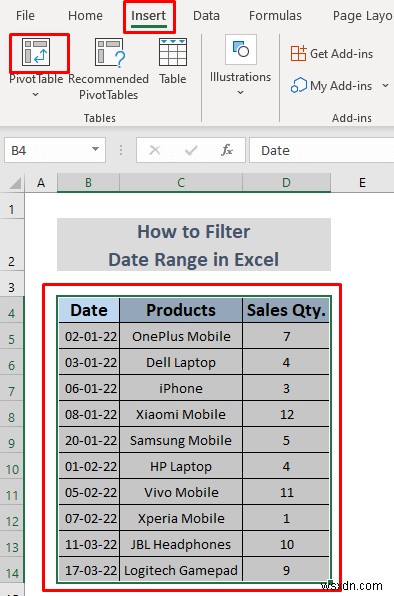
Task: Switch to the Data tab
Action: [206, 16]
